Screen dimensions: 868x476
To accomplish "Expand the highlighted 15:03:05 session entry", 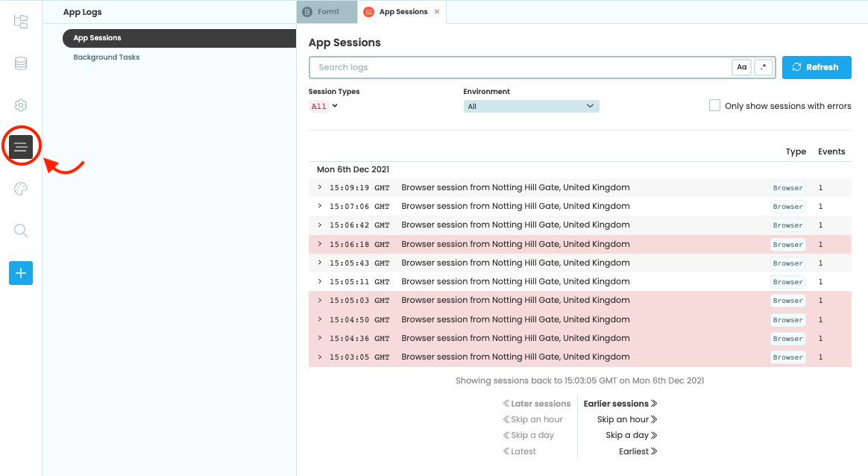I will click(x=320, y=357).
